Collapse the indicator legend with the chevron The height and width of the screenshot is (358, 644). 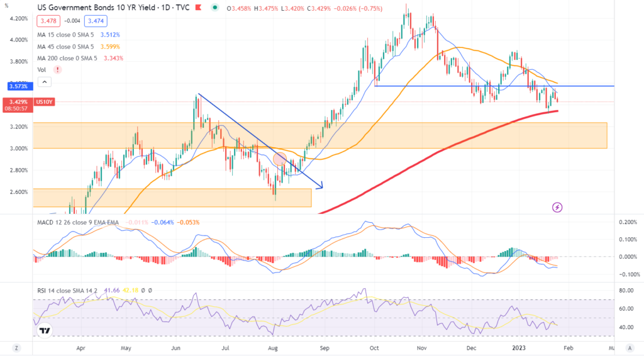[x=43, y=81]
